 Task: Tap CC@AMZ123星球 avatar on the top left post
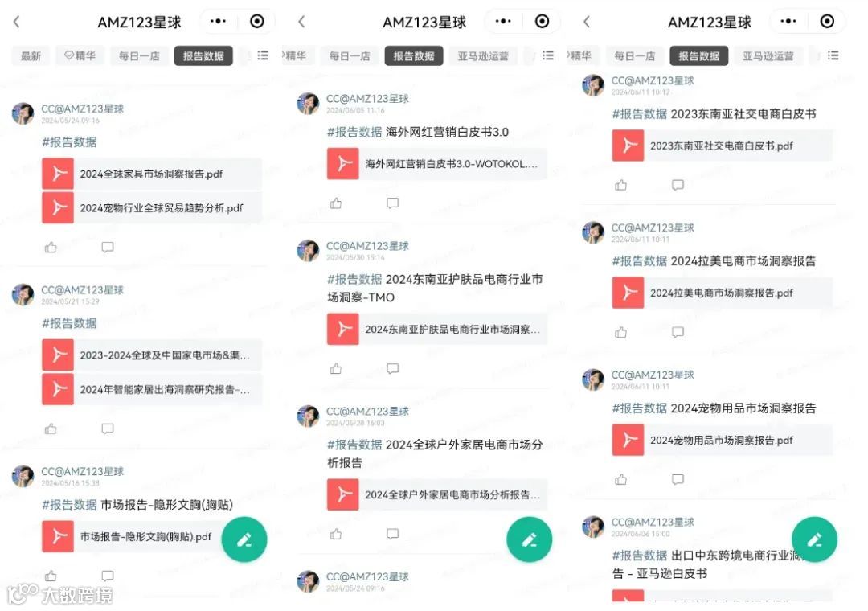pyautogui.click(x=23, y=113)
